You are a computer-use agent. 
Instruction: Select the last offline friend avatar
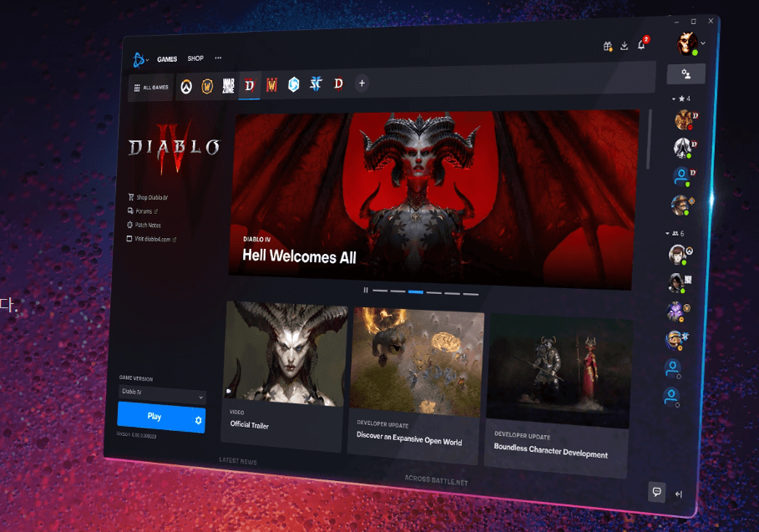click(x=672, y=397)
